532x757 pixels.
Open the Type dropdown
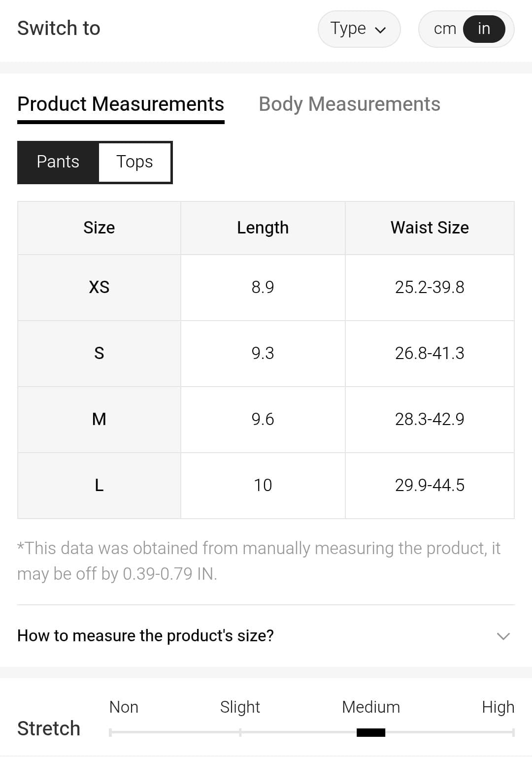point(358,29)
